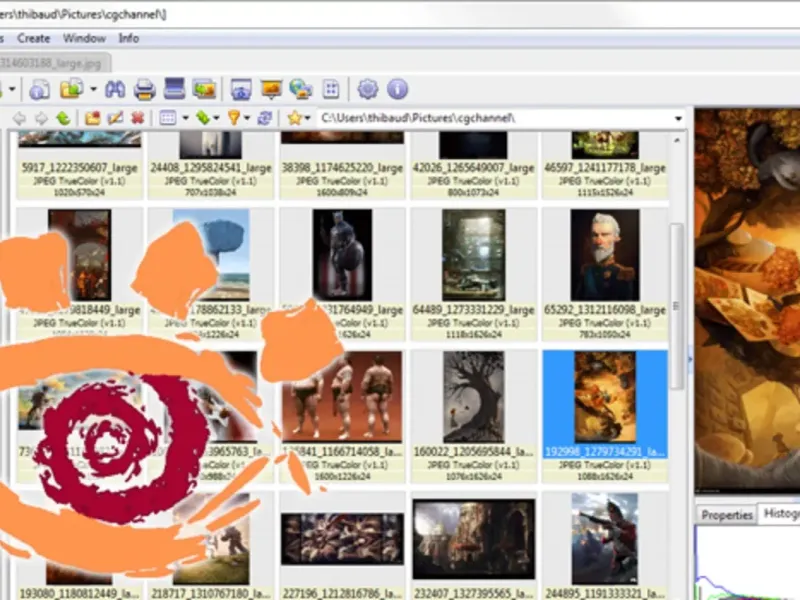Click the Filter funnel icon
Screen dimensions: 800x600
234,118
